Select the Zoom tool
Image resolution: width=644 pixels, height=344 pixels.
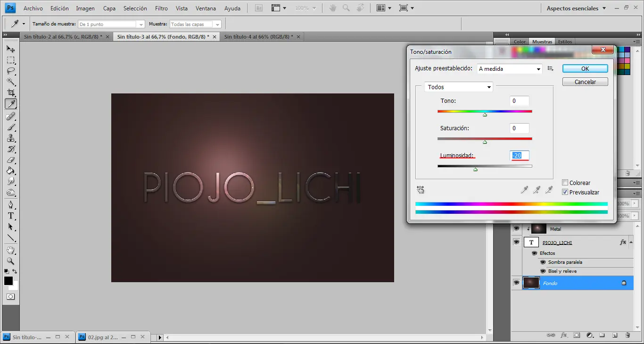(x=10, y=261)
